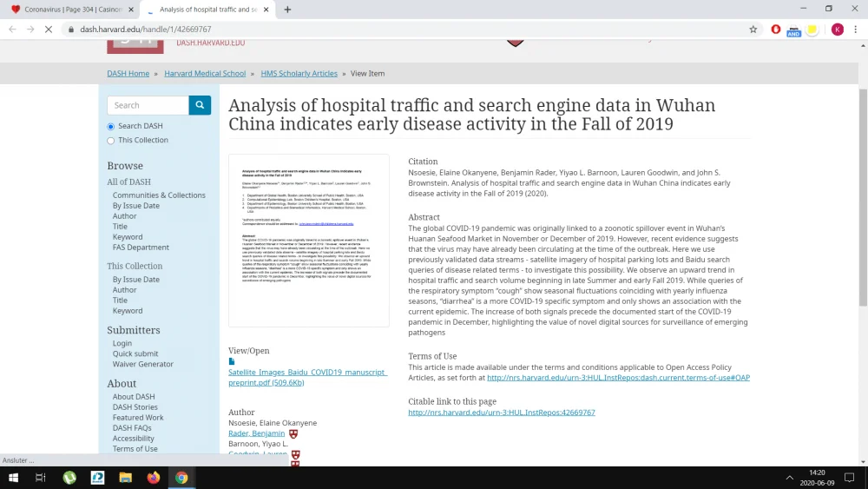Open the profile avatar K
Screen dimensions: 868x489
(x=837, y=30)
